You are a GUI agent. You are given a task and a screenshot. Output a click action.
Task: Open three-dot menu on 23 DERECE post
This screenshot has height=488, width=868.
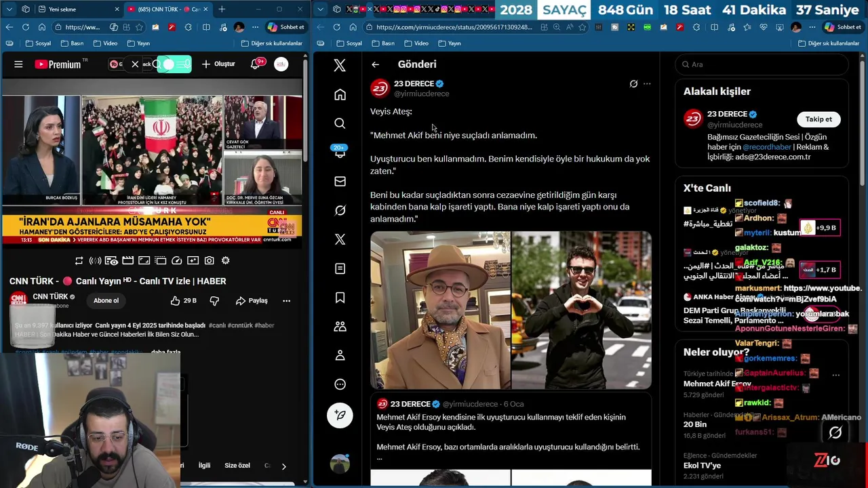tap(647, 84)
